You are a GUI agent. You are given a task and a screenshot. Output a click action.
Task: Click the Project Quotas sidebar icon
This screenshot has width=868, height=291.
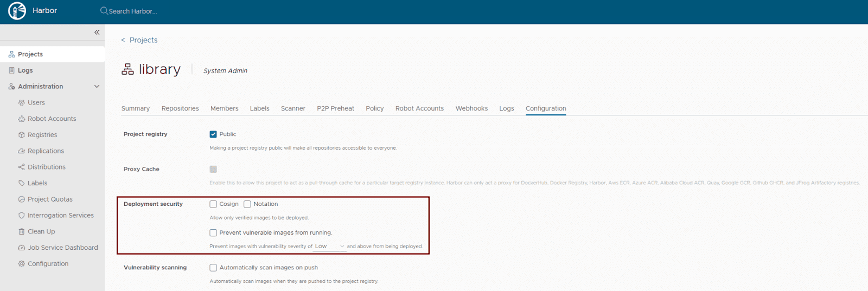(x=22, y=199)
